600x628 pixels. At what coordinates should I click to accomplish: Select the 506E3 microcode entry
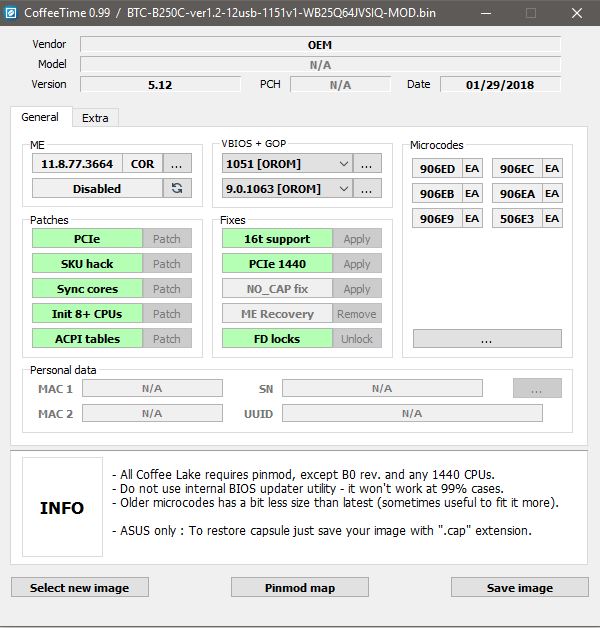pos(517,219)
